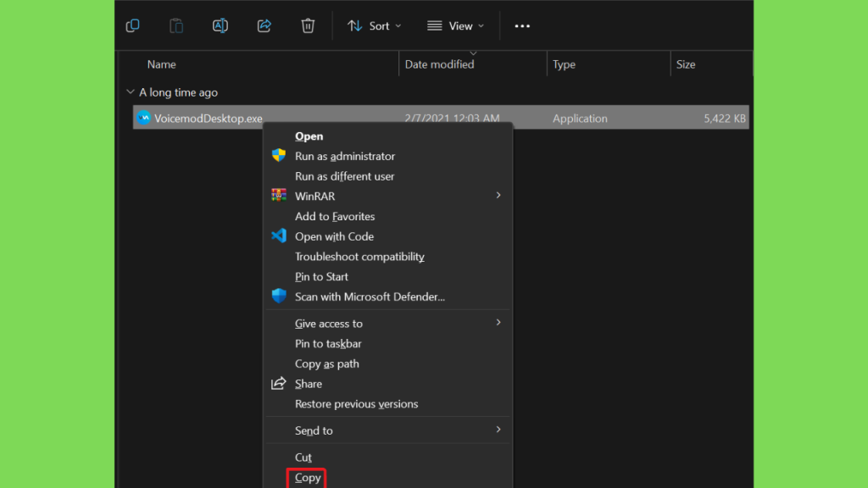Select the VoicemodDesktop.exe file name
868x488 pixels.
(209, 119)
